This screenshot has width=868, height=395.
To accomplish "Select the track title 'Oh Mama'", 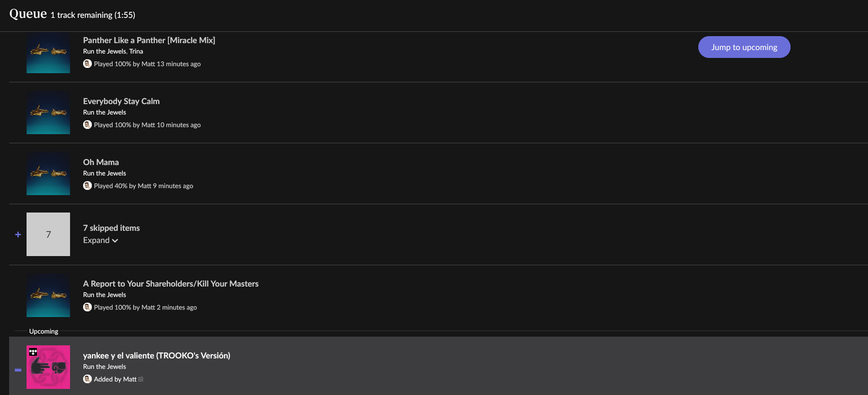I will [x=101, y=162].
